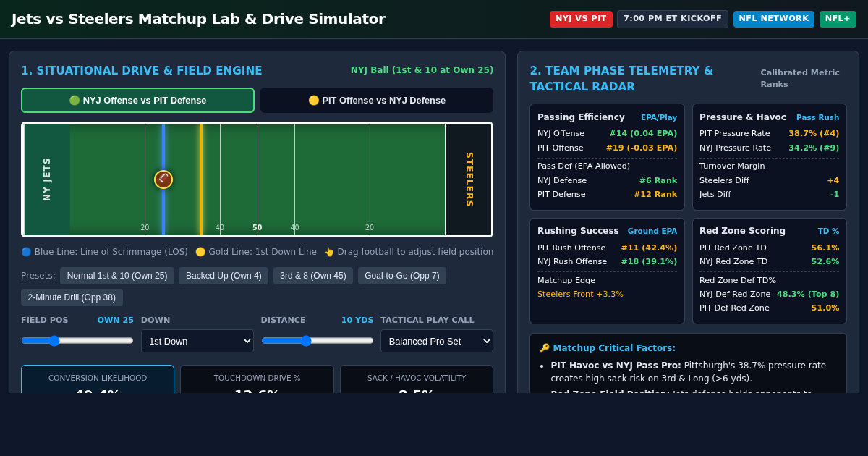Apply 2-Minute Drill (Opp 38) preset
The image size is (868, 456).
click(x=72, y=297)
